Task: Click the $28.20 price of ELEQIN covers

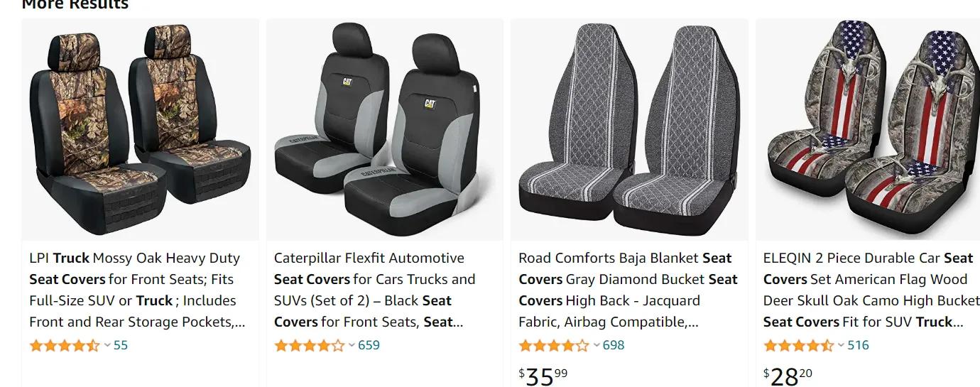Action: coord(788,376)
